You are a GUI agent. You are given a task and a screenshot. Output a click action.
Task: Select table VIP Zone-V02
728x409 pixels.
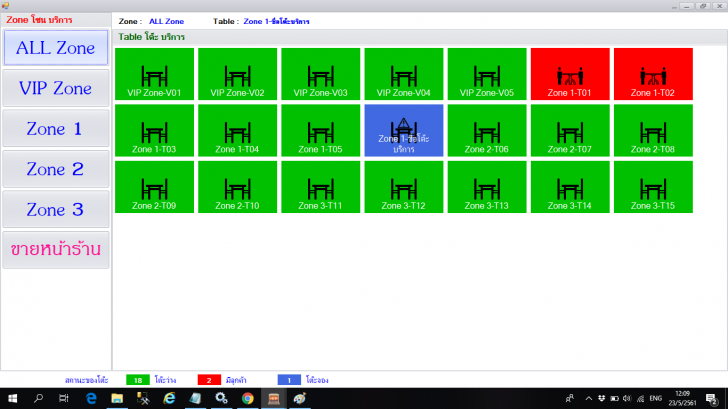click(x=237, y=74)
